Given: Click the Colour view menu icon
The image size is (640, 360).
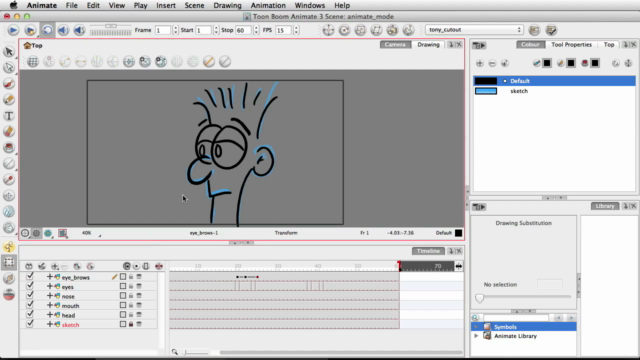Looking at the screenshot, I should [479, 45].
